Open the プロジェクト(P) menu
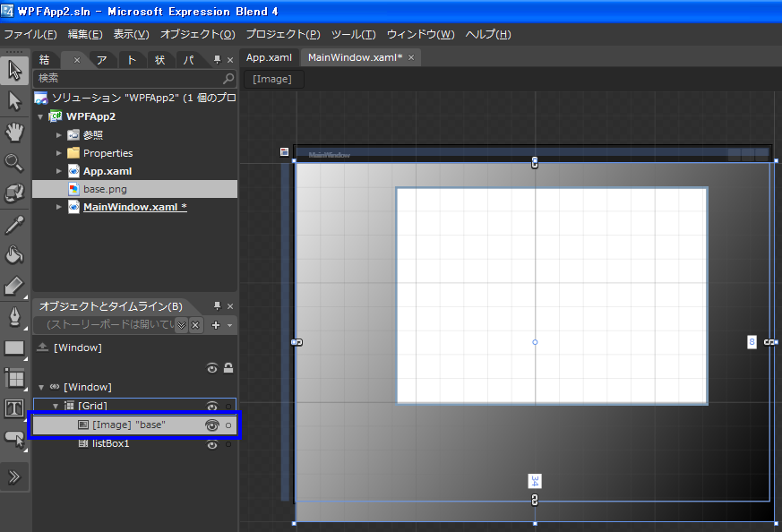The image size is (782, 532). pos(283,34)
